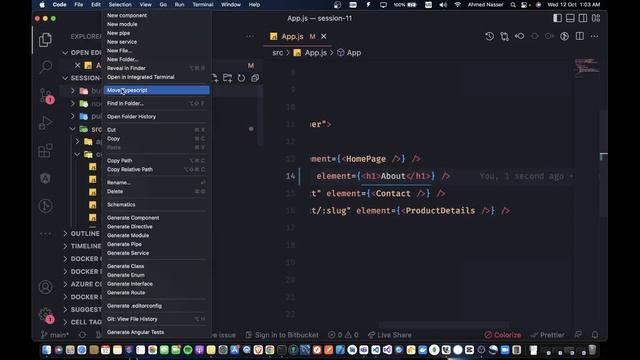Click the New Folder icon in explorer header
This screenshot has width=640, height=360.
pyautogui.click(x=227, y=78)
